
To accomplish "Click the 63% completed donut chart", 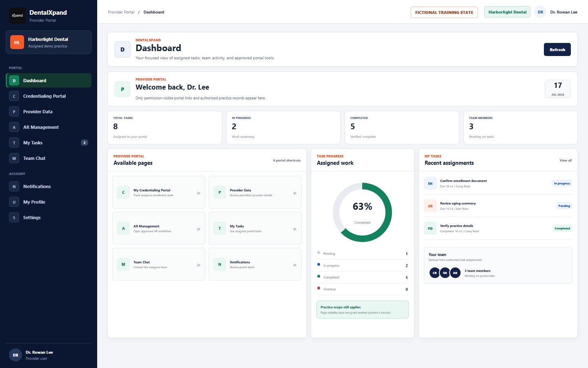I will click(x=363, y=212).
